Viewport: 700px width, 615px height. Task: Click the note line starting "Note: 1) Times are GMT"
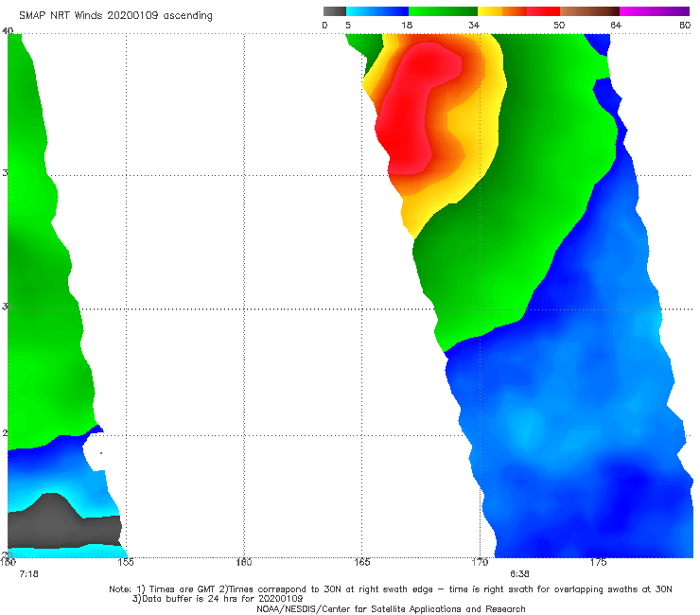click(x=391, y=589)
